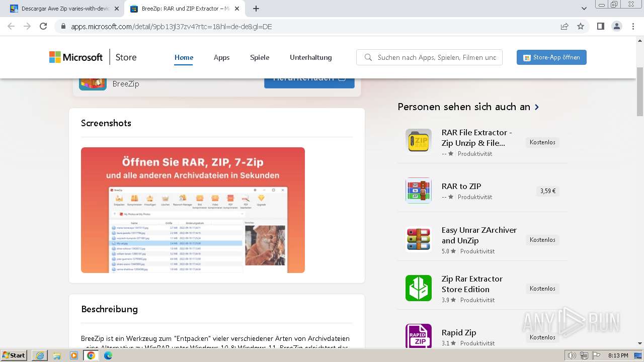Switch to Descargar Awe Zip browser tab

(x=64, y=9)
